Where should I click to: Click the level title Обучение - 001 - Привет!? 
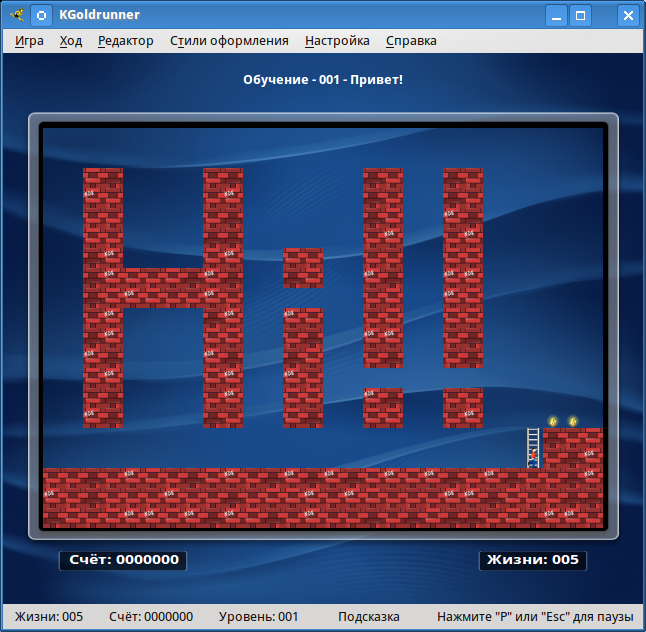[323, 80]
